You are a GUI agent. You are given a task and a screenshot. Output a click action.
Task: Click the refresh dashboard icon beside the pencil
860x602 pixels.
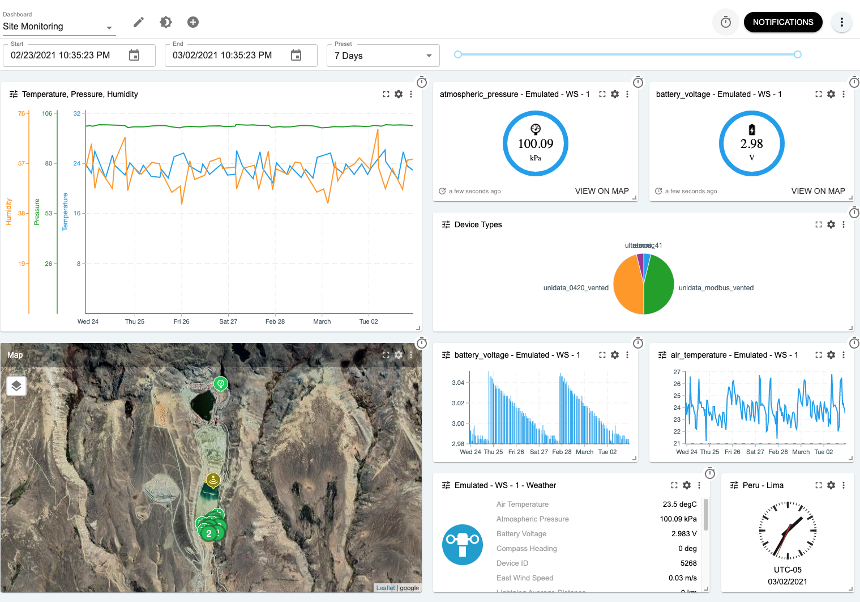(165, 21)
